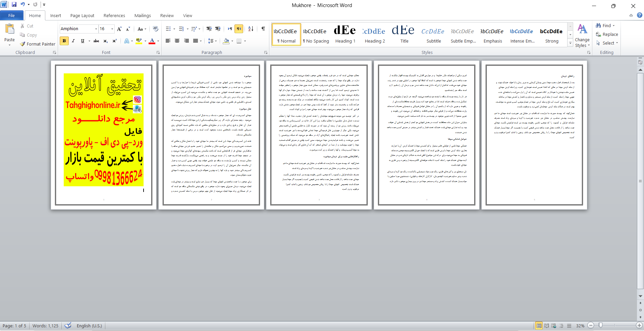
Task: Click the vertical scrollbar down arrow
Action: (x=640, y=296)
